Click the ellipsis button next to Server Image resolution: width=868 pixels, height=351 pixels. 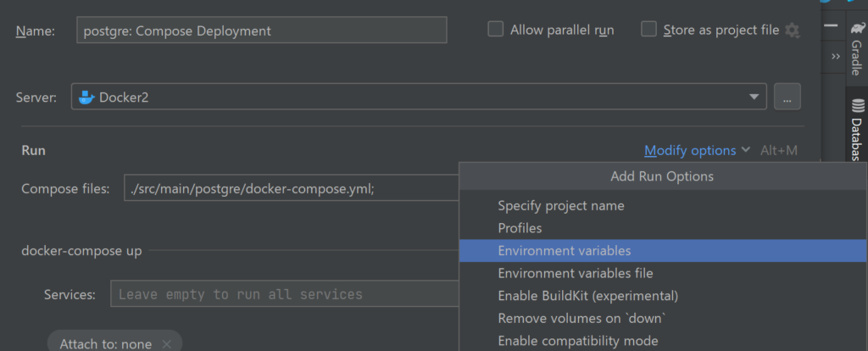point(787,97)
